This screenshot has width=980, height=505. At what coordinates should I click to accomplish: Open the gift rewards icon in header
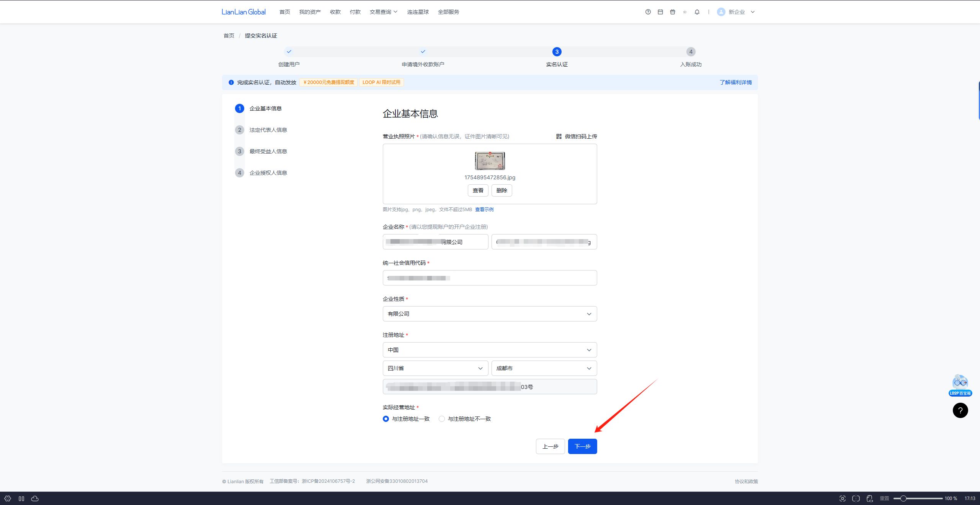click(672, 12)
